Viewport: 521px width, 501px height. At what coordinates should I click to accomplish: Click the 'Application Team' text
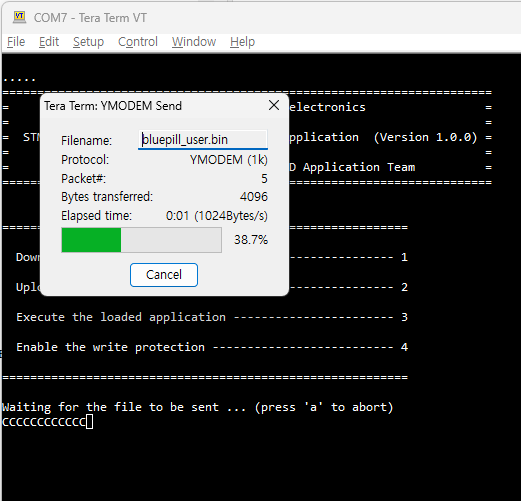[x=359, y=167]
